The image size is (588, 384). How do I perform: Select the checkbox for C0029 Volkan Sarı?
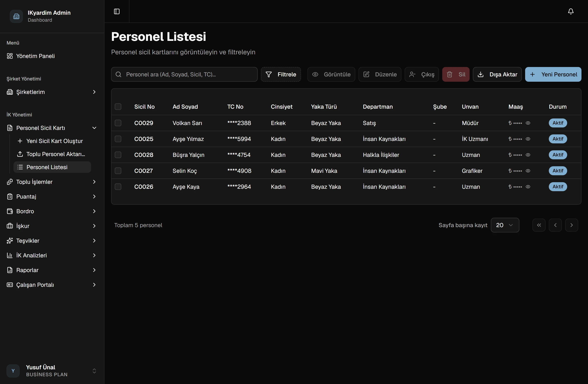pos(118,123)
